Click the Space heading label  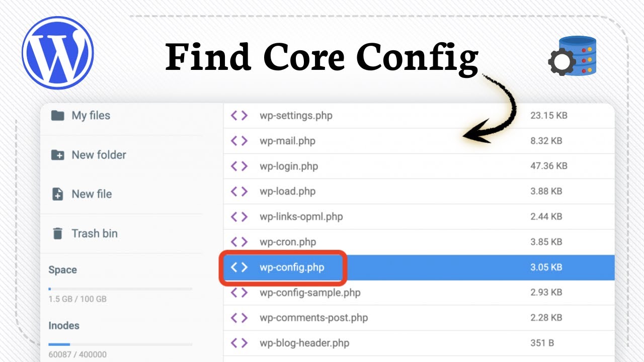(x=62, y=270)
